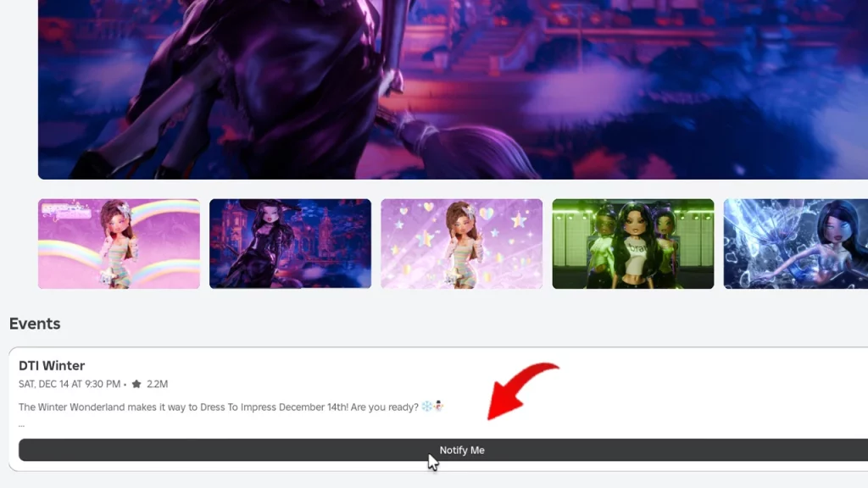Open the green subway trio thumbnail
868x488 pixels.
632,244
